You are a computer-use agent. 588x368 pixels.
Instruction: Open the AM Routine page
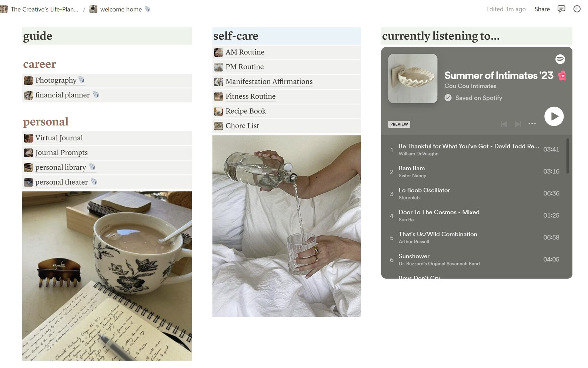click(287, 52)
